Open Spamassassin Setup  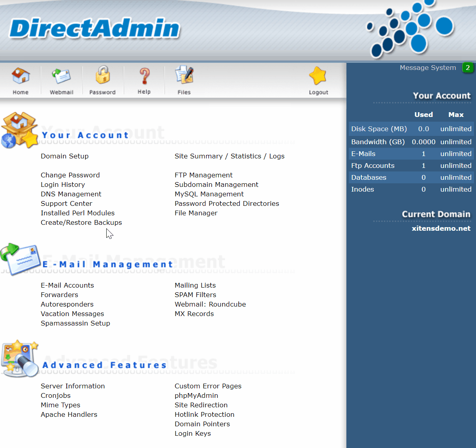[x=75, y=323]
